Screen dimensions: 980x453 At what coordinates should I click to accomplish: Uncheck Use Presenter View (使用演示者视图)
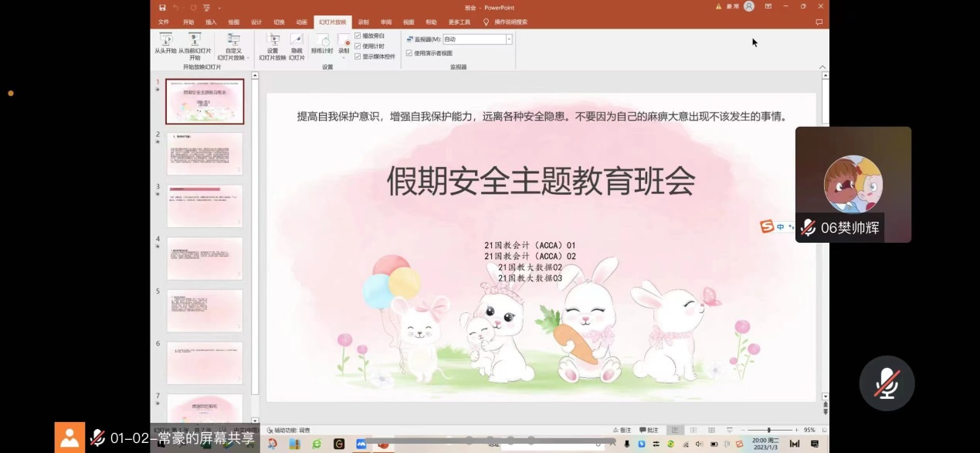click(409, 53)
